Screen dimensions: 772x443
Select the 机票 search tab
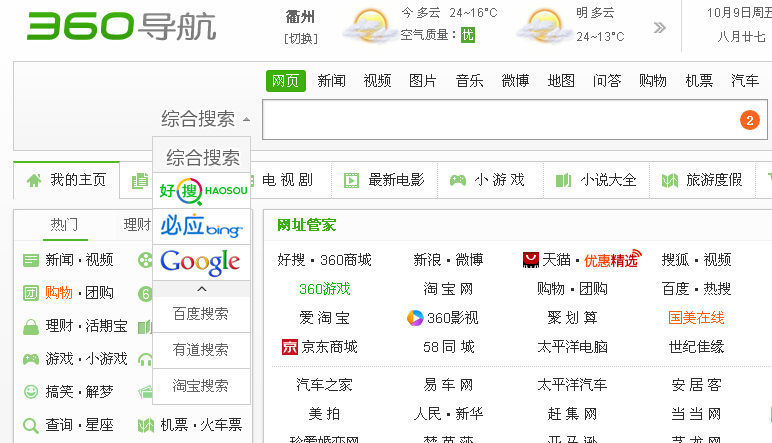click(699, 81)
